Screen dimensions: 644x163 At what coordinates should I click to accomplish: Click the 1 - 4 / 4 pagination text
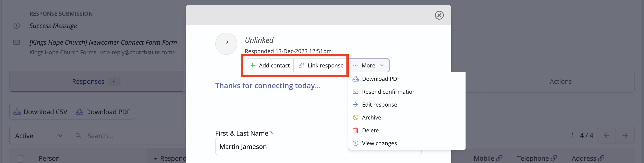click(x=582, y=135)
